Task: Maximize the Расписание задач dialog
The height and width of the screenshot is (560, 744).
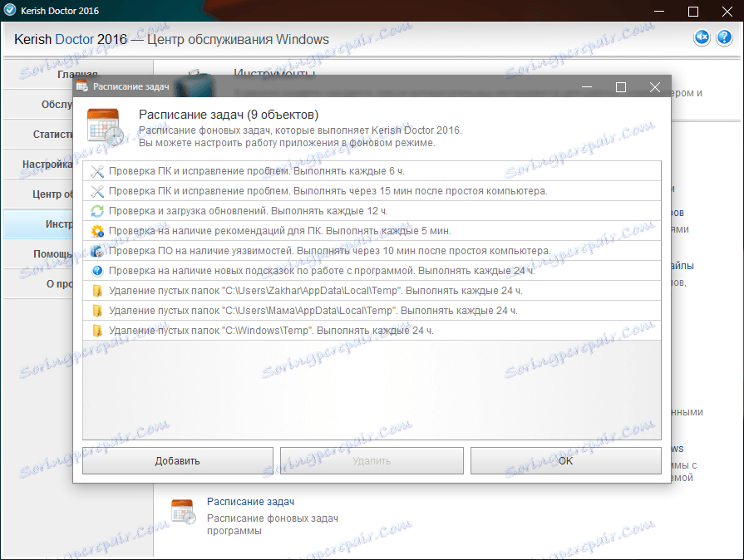Action: 621,86
